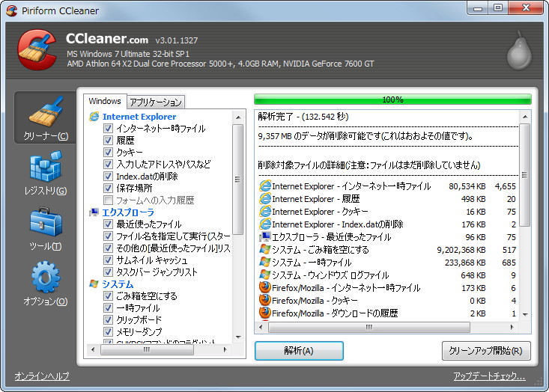Toggle the メモリーダンプ checkbox
This screenshot has height=392, width=549.
108,331
